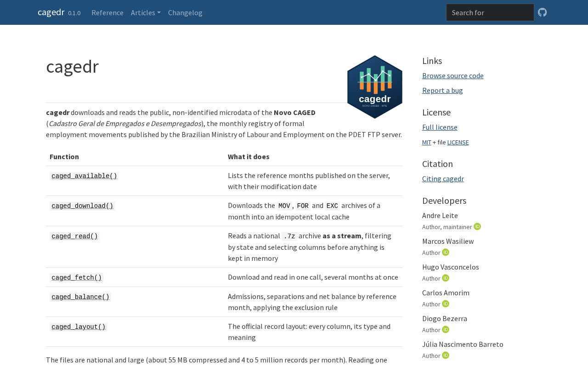Open Hugo Vasconcelos's ORCID icon
This screenshot has width=588, height=368.
446,278
